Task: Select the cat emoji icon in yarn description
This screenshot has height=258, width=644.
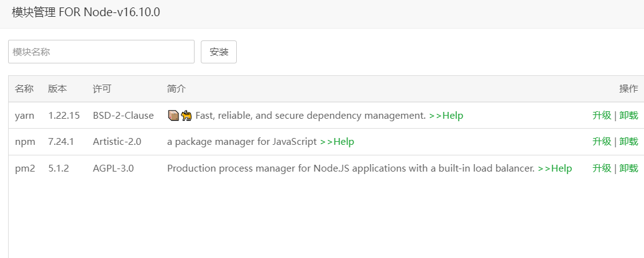Action: pos(186,116)
